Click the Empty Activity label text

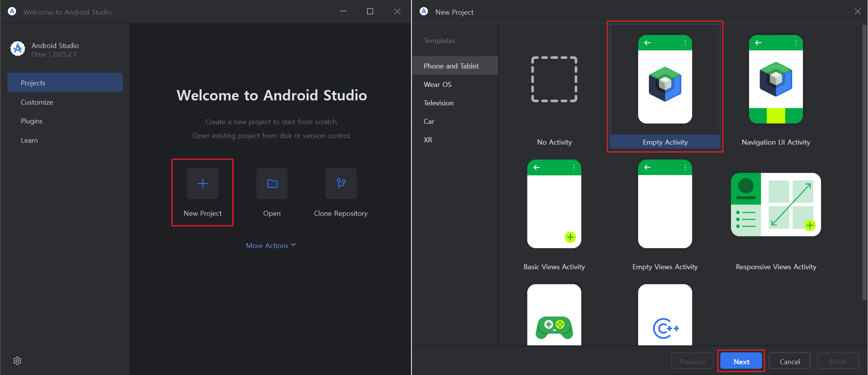[x=665, y=142]
